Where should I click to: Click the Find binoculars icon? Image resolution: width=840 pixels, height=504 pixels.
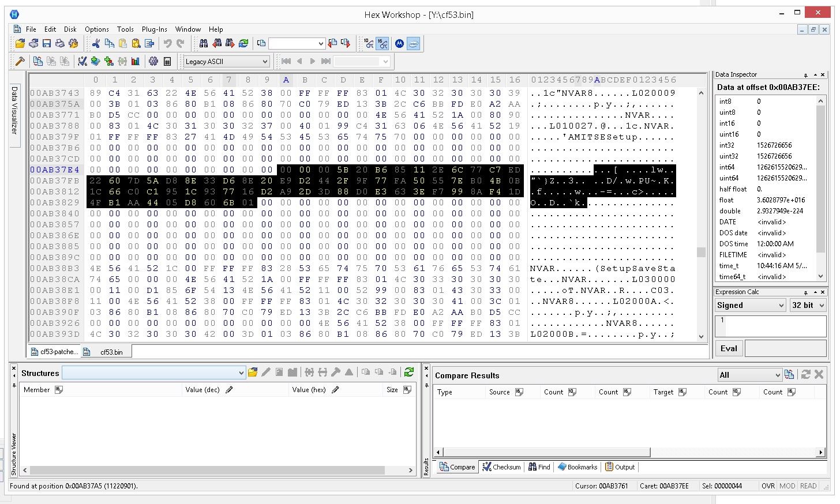[x=204, y=43]
